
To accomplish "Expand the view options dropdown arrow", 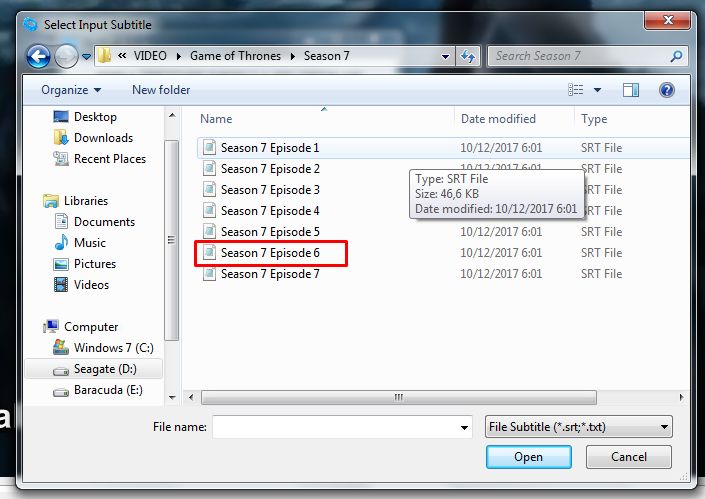I will coord(598,90).
